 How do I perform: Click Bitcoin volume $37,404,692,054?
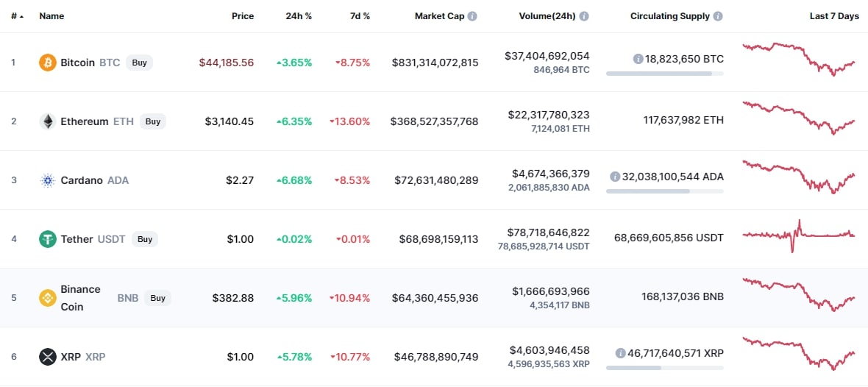tap(547, 56)
